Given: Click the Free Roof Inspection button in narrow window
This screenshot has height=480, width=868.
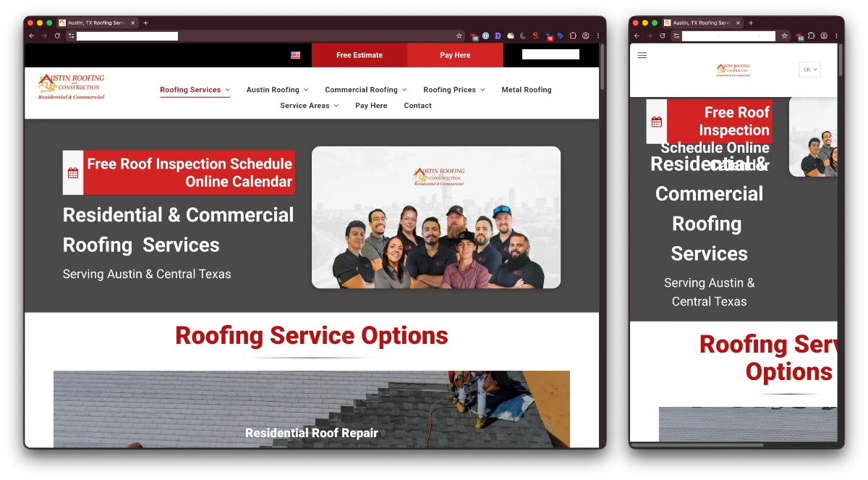Looking at the screenshot, I should (x=710, y=122).
